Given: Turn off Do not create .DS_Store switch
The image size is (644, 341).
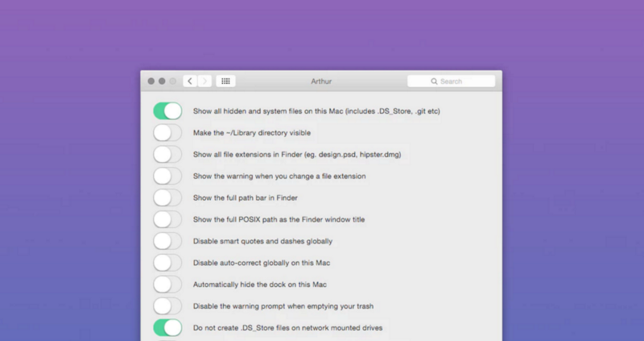Looking at the screenshot, I should (x=167, y=328).
